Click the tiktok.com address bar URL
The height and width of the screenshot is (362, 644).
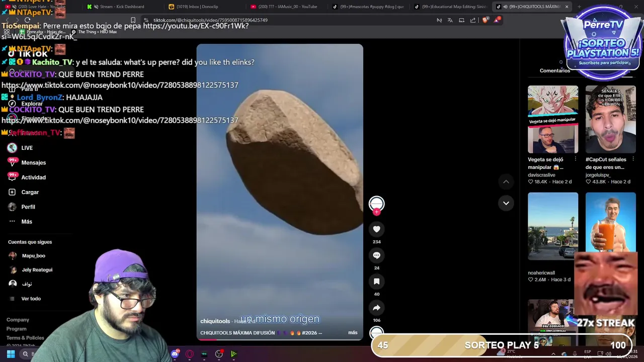coord(210,20)
